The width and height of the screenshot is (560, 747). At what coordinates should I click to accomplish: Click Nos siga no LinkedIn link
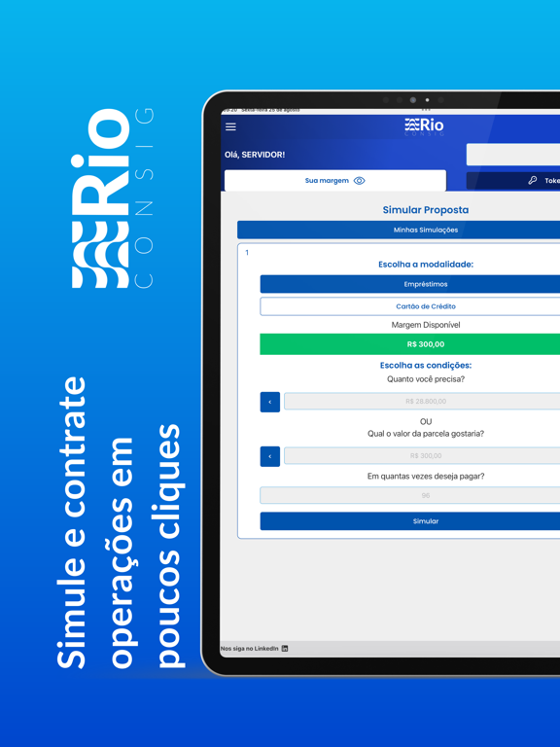[x=250, y=649]
